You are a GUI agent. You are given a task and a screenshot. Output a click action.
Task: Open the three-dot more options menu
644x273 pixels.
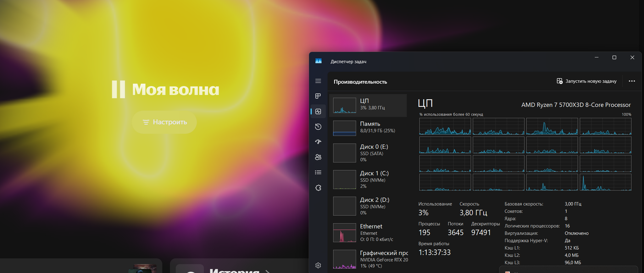click(632, 81)
